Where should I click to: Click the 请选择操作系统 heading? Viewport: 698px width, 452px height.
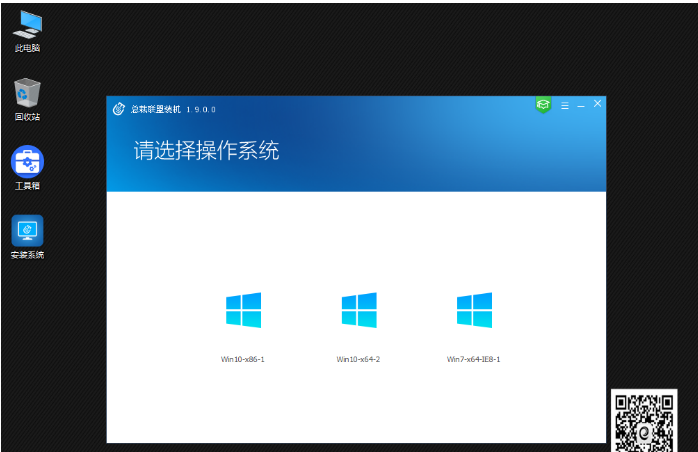[x=207, y=151]
